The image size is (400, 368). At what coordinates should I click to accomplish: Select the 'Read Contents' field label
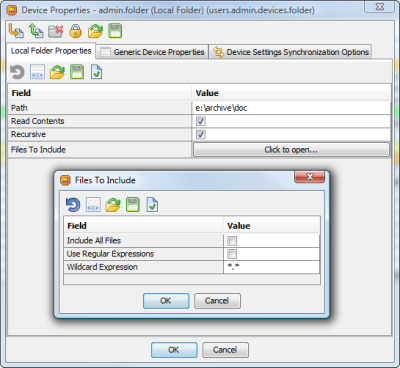click(x=38, y=121)
